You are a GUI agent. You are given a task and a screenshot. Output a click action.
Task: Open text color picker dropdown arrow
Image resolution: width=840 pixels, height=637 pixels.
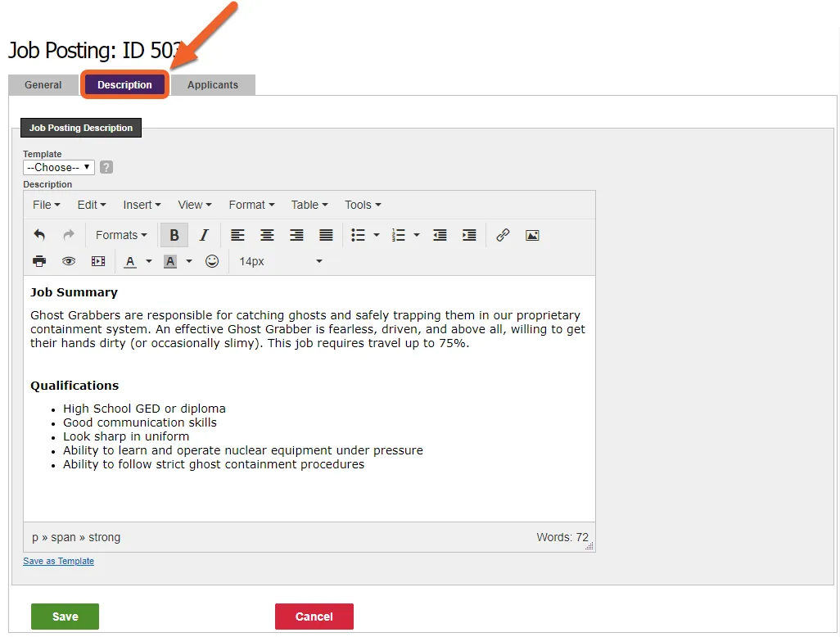pyautogui.click(x=149, y=261)
